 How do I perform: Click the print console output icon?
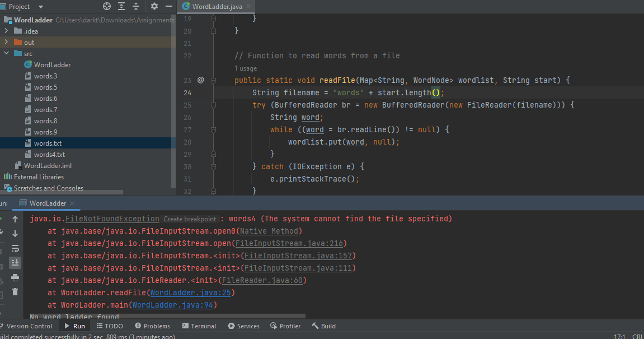15,277
